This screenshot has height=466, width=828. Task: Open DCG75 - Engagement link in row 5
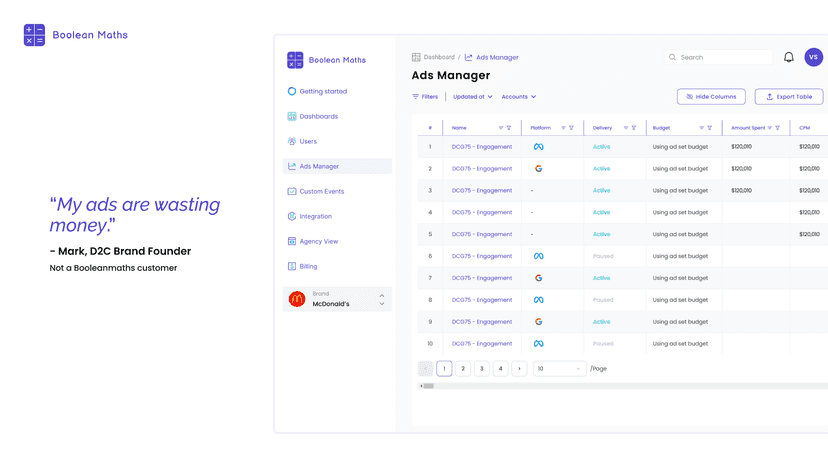(x=482, y=234)
